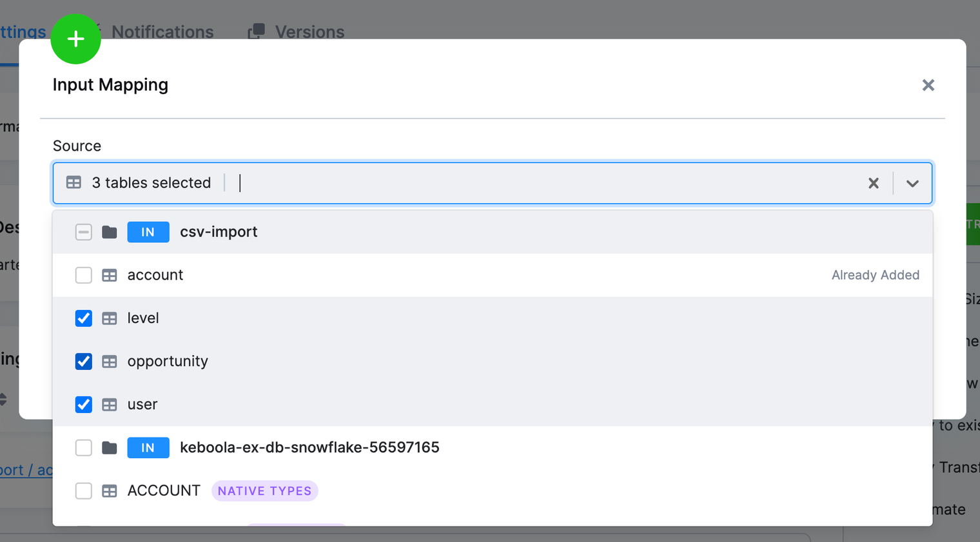Click the table icon beside user
The height and width of the screenshot is (542, 980).
tap(110, 405)
